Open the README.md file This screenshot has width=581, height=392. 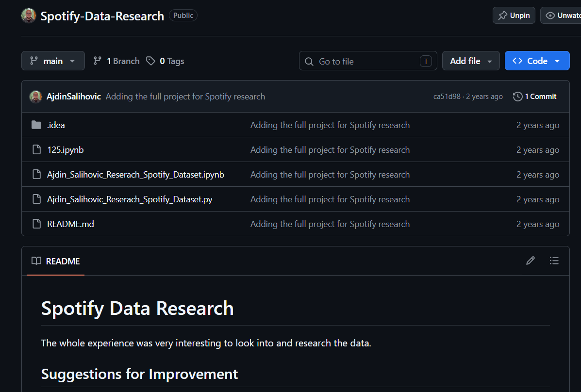tap(70, 224)
